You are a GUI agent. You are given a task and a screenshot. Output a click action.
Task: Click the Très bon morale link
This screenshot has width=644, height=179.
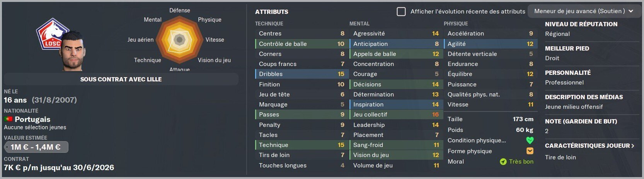click(x=521, y=162)
